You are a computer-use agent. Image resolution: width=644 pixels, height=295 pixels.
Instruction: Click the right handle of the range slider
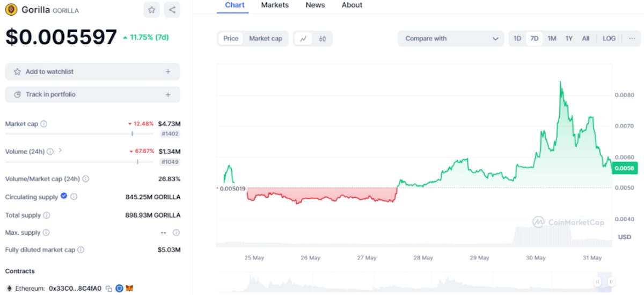611,281
